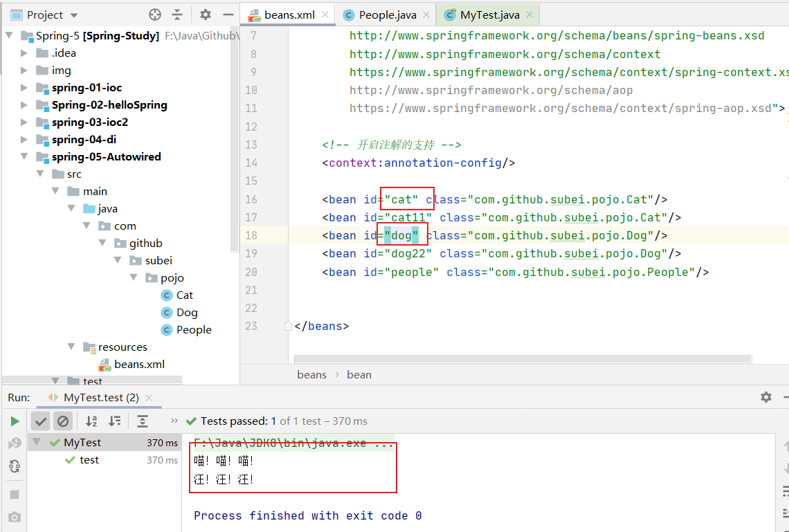Viewport: 789px width, 532px height.
Task: Expand the spring-04-di module folder
Action: coord(25,140)
